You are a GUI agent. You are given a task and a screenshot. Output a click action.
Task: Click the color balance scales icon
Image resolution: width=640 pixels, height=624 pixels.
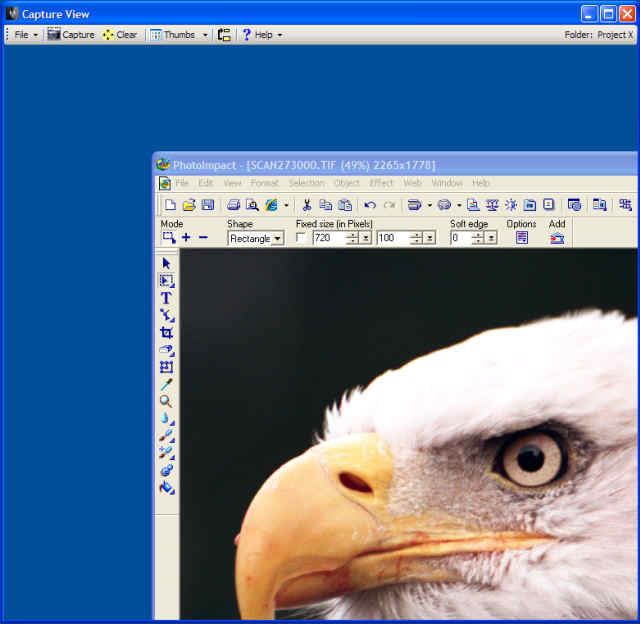click(492, 204)
